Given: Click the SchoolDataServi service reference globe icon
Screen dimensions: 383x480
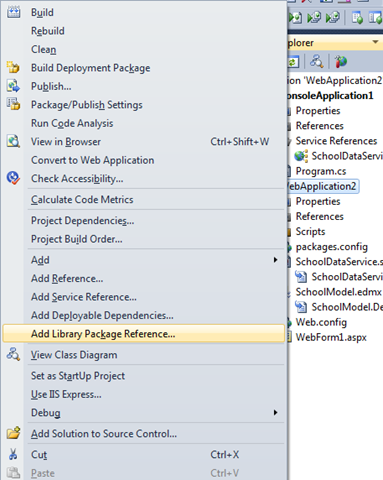Looking at the screenshot, I should (301, 156).
